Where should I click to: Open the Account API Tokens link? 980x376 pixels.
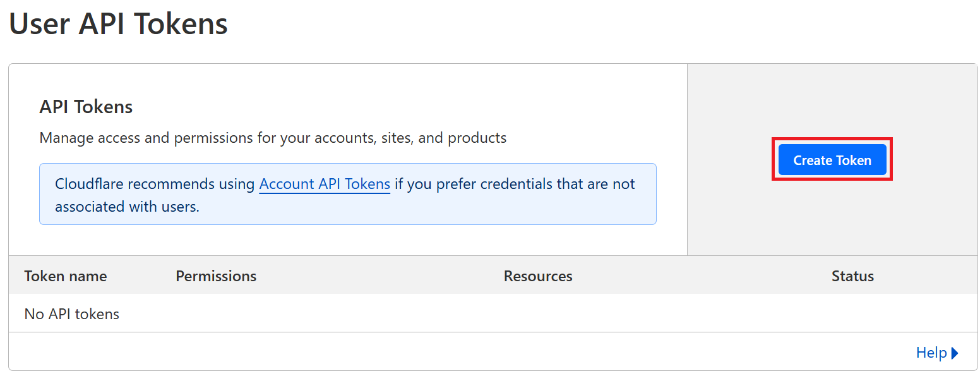coord(325,184)
